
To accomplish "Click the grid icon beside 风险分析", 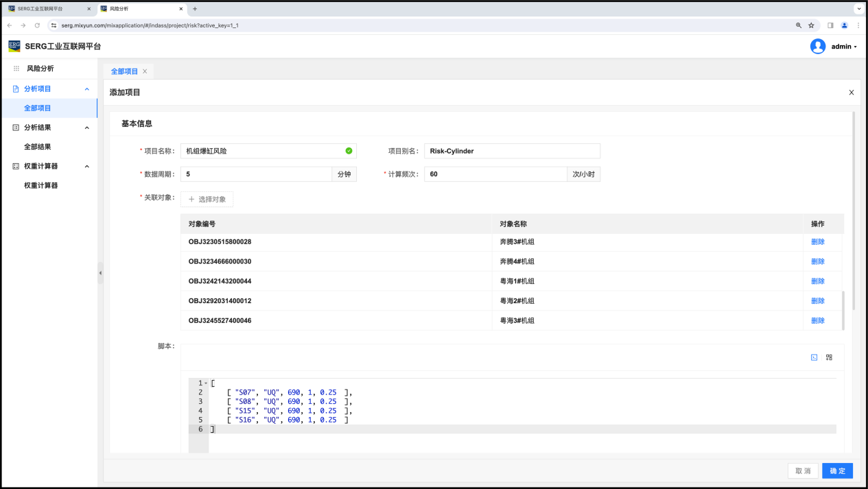I will 16,69.
